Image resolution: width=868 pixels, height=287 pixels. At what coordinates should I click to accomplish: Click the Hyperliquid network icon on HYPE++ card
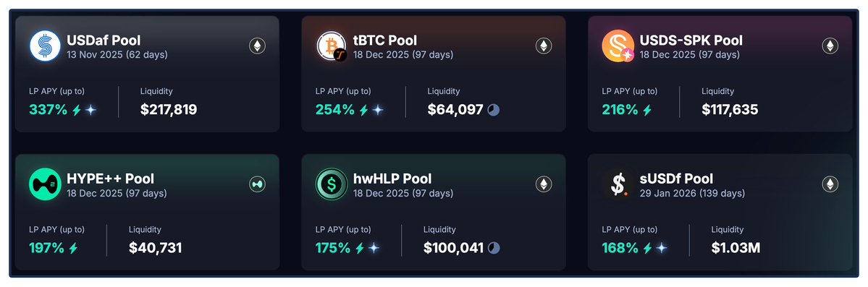tap(257, 184)
